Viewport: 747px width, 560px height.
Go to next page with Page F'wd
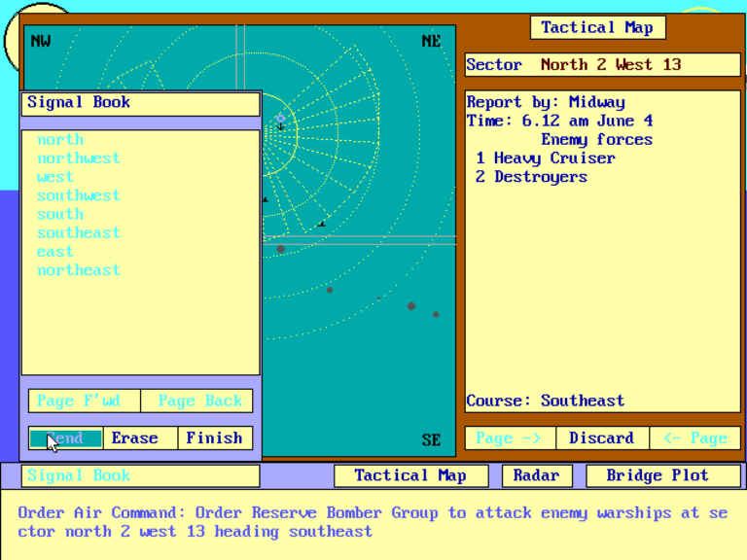pyautogui.click(x=85, y=401)
